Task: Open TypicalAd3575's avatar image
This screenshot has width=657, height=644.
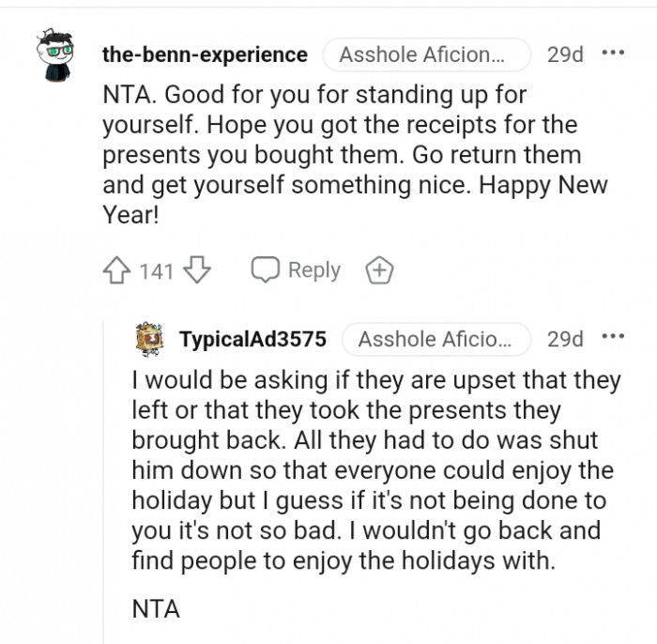Action: (x=152, y=339)
